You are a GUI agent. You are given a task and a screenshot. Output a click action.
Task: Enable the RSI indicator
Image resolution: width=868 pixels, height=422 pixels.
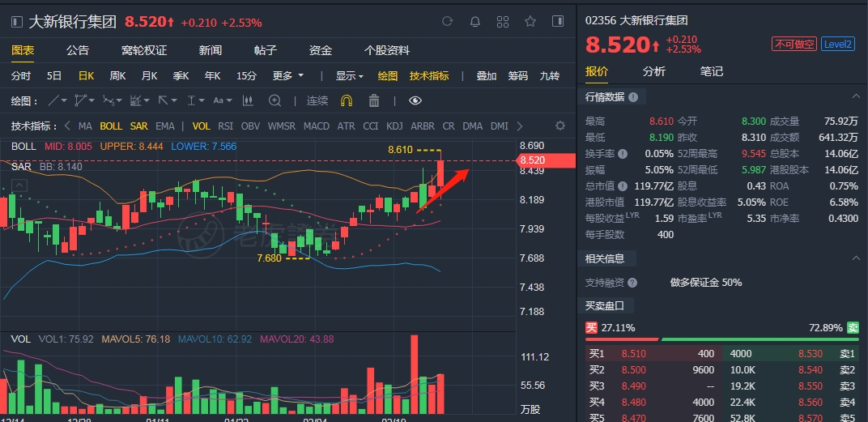(x=225, y=126)
